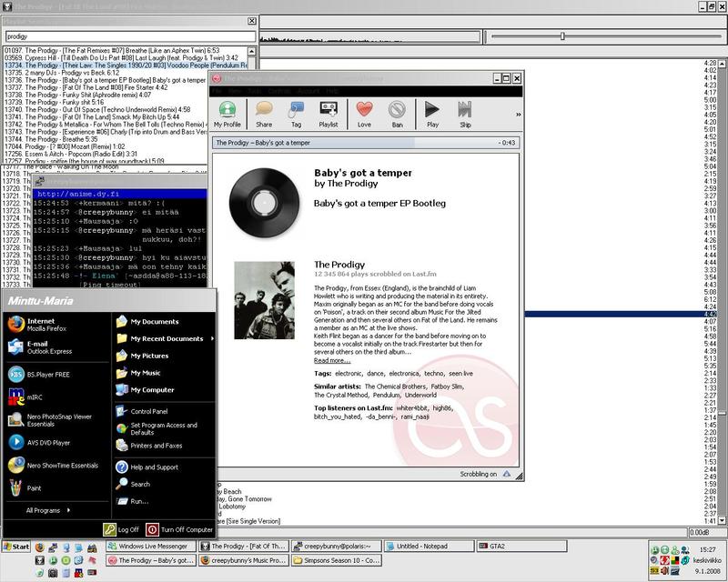
Task: Click the playlist search field containing prodigy
Action: [x=127, y=37]
